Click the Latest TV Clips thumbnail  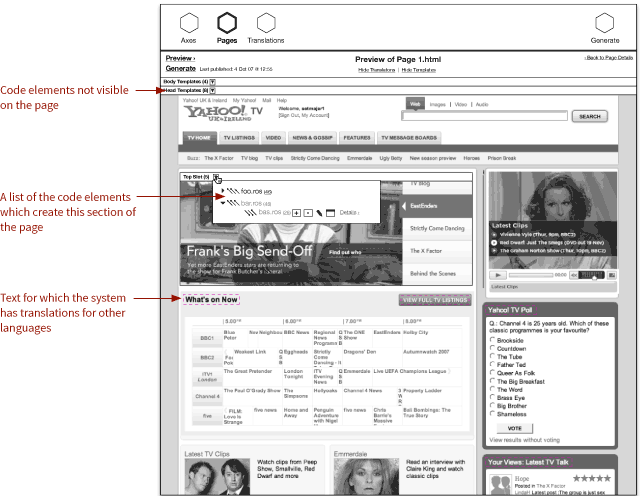[217, 476]
